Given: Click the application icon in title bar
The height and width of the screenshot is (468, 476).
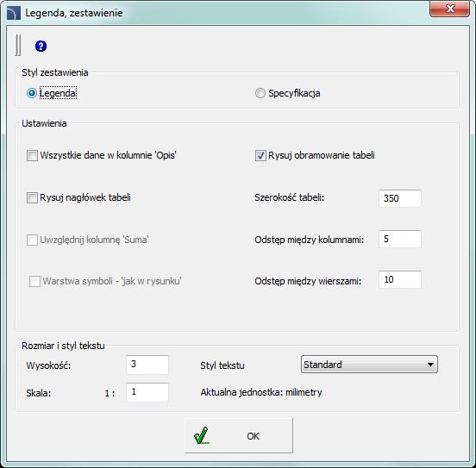Looking at the screenshot, I should click(14, 13).
